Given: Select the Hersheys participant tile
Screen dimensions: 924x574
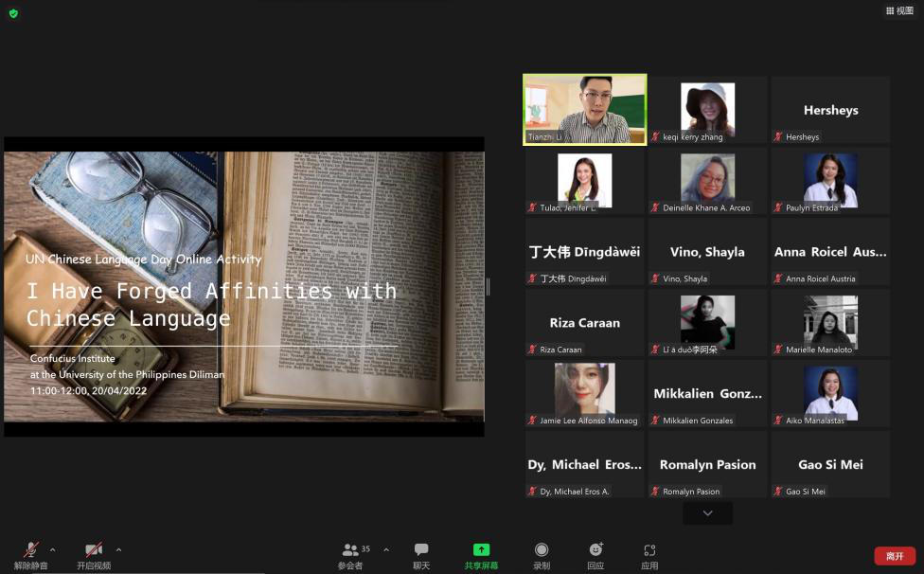Looking at the screenshot, I should point(830,110).
